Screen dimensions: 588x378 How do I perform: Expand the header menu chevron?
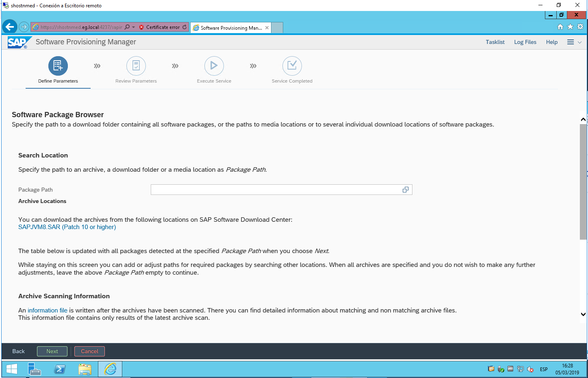(580, 42)
